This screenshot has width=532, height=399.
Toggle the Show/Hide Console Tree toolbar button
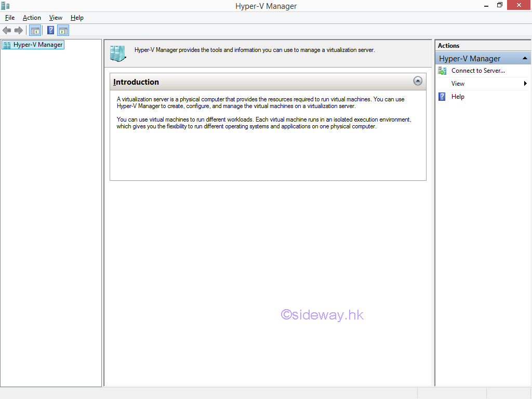tap(35, 30)
